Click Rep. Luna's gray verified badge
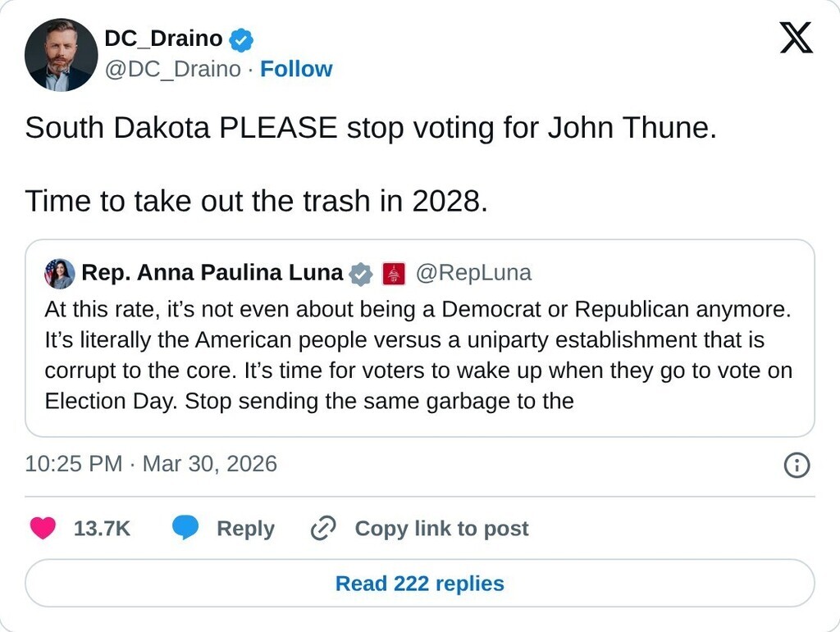The image size is (840, 632). pos(361,274)
